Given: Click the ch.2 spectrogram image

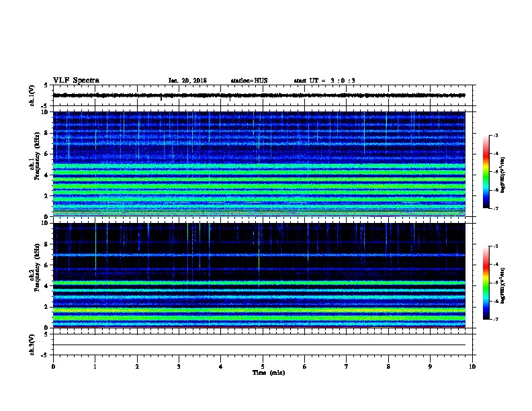Looking at the screenshot, I should point(259,275).
